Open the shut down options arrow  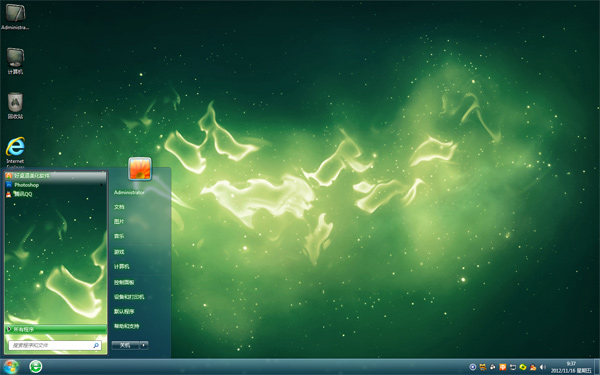click(x=144, y=346)
